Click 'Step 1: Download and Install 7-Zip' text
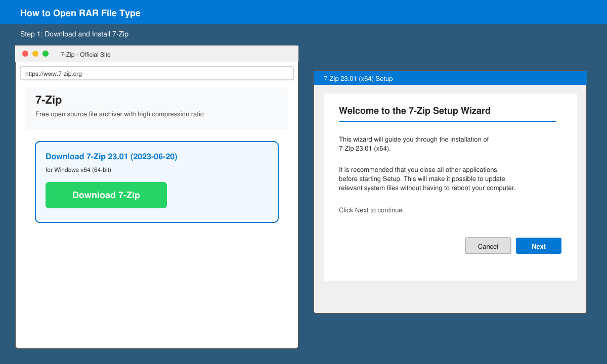 (x=74, y=34)
